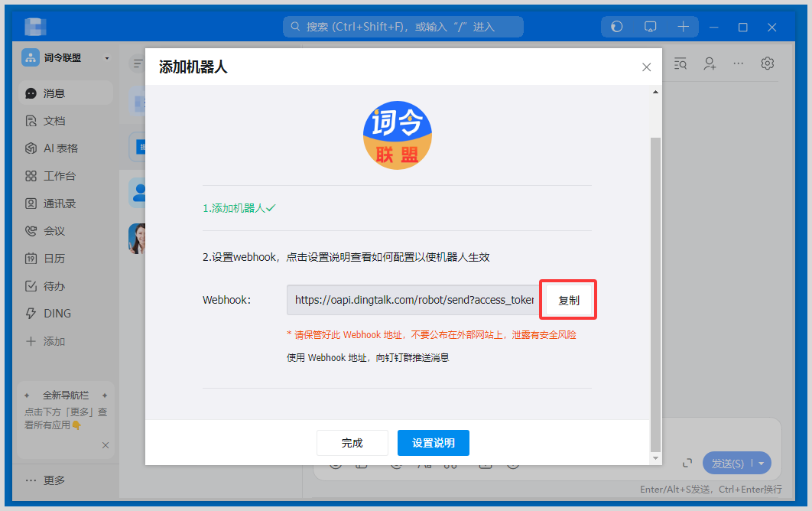
Task: Open 文档 from the left sidebar
Action: (54, 121)
